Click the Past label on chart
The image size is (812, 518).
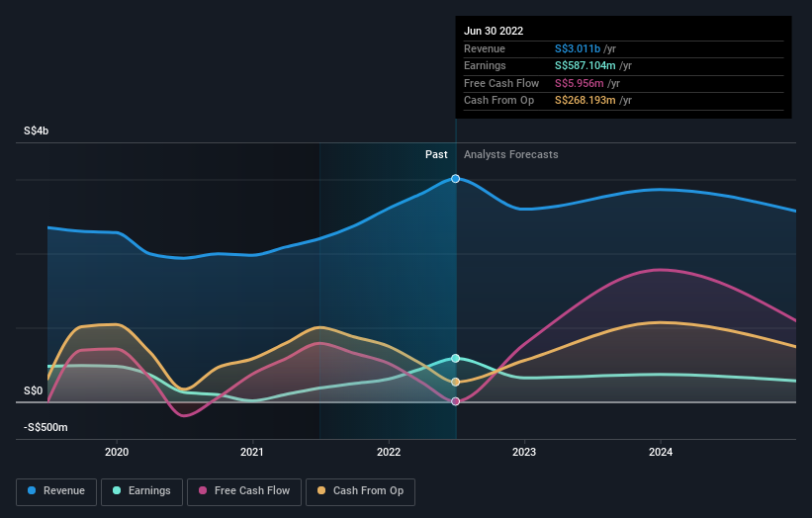(x=436, y=154)
